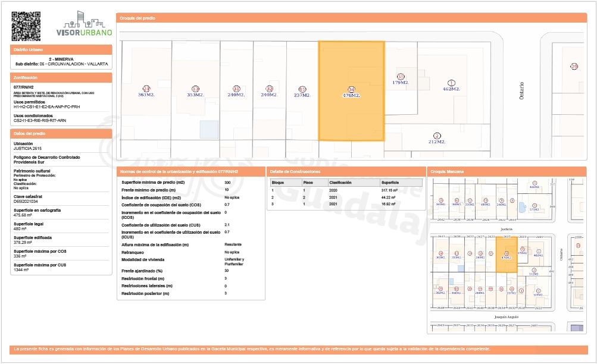Click the Superficie column header
Viewport: 597px width, 364px height.
tap(390, 183)
